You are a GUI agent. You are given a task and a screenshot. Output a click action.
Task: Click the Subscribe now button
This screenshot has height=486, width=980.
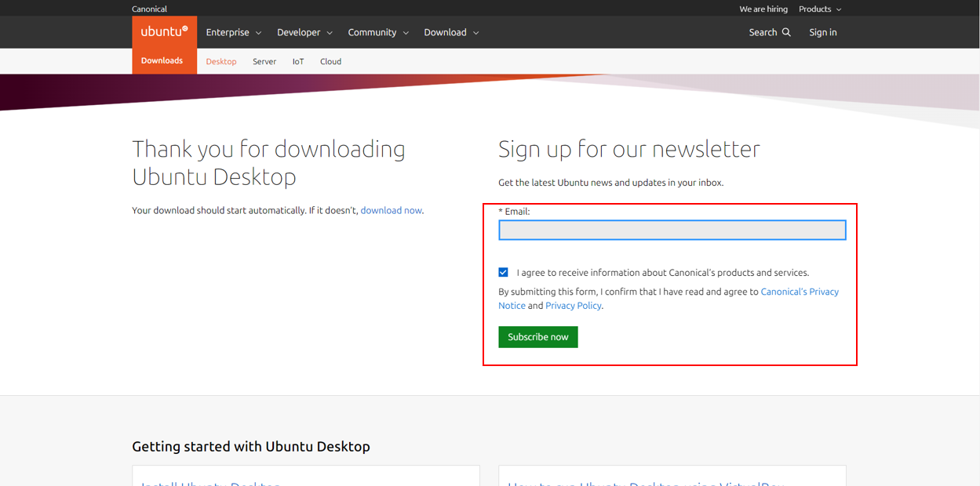(x=538, y=337)
